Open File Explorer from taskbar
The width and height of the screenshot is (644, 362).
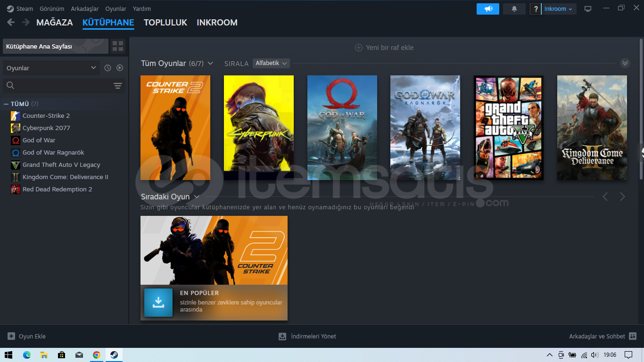pyautogui.click(x=44, y=355)
